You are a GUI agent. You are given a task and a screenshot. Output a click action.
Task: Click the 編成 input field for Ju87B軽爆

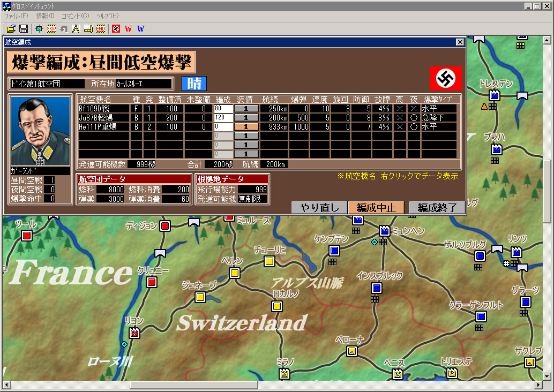tap(223, 118)
